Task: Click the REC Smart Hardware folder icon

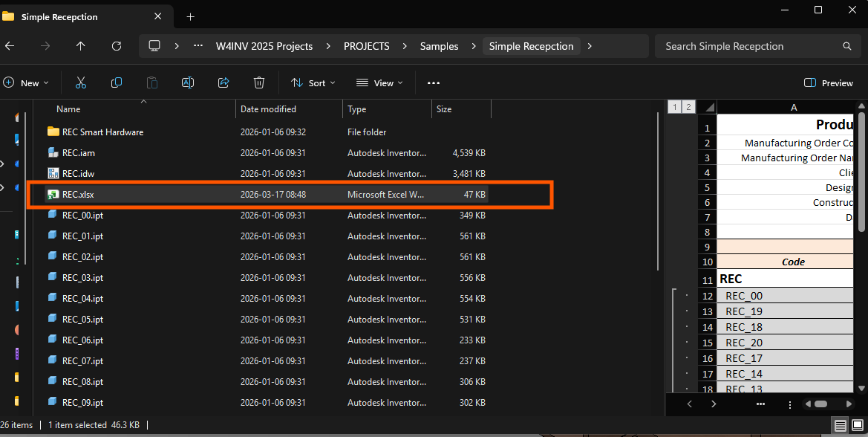Action: click(x=53, y=132)
